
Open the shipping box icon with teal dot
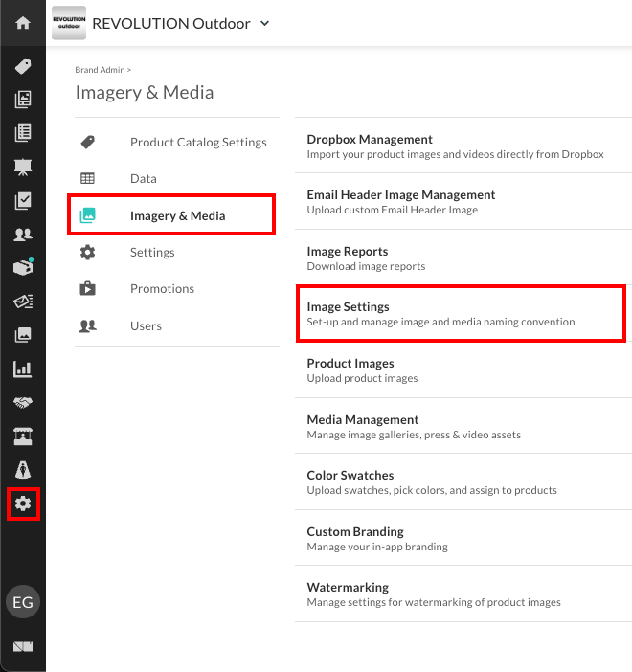click(23, 266)
